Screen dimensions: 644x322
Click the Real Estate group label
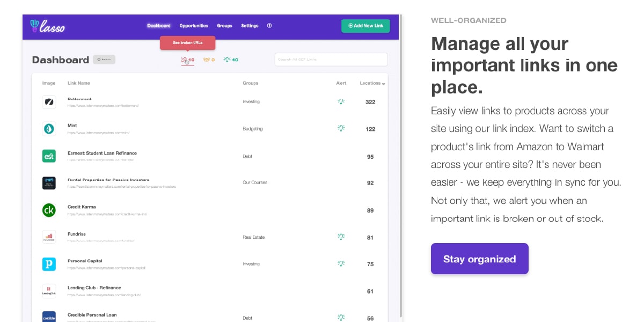(x=254, y=237)
